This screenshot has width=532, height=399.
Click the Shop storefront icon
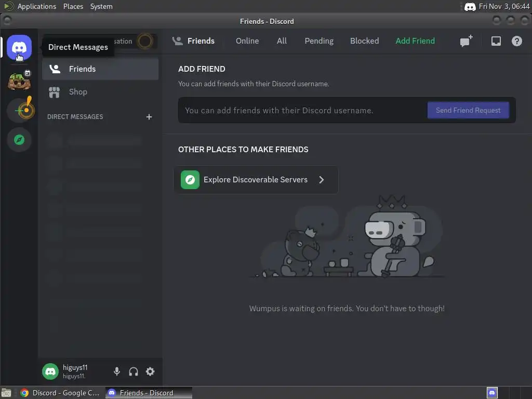[54, 92]
